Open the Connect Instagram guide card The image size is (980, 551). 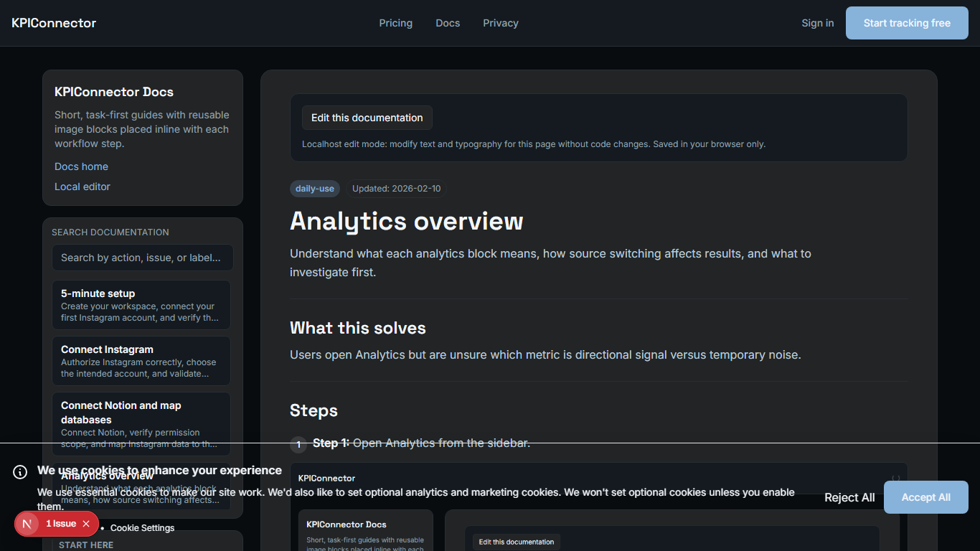[x=141, y=361]
